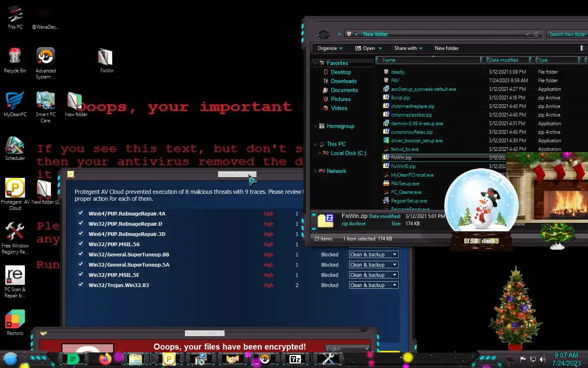The width and height of the screenshot is (588, 368).
Task: Click New folder in Explorer toolbar
Action: coord(446,48)
